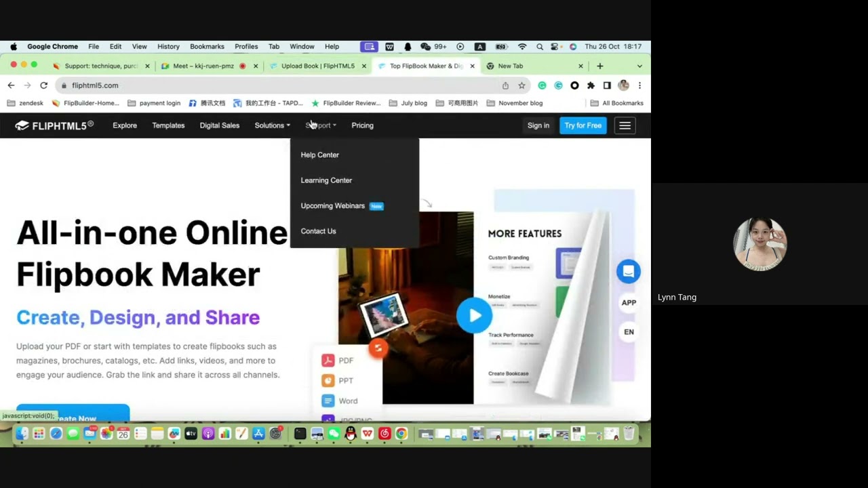This screenshot has height=488, width=868.
Task: Open the Explore link
Action: click(x=125, y=125)
